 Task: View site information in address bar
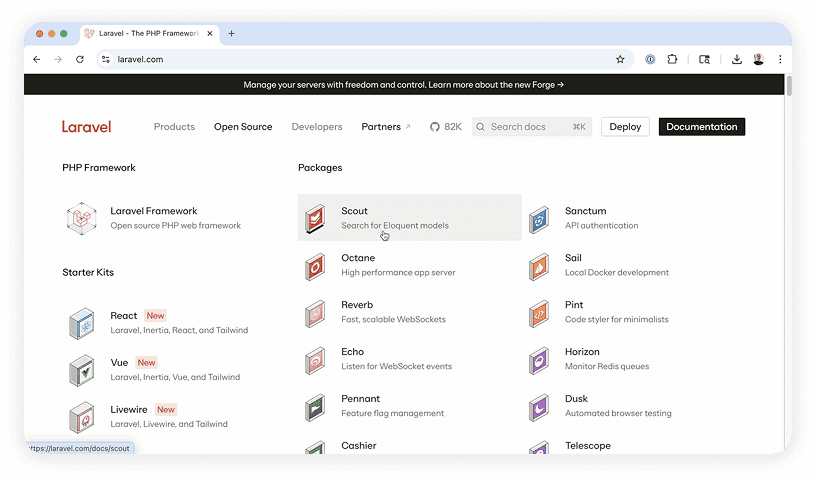click(106, 59)
